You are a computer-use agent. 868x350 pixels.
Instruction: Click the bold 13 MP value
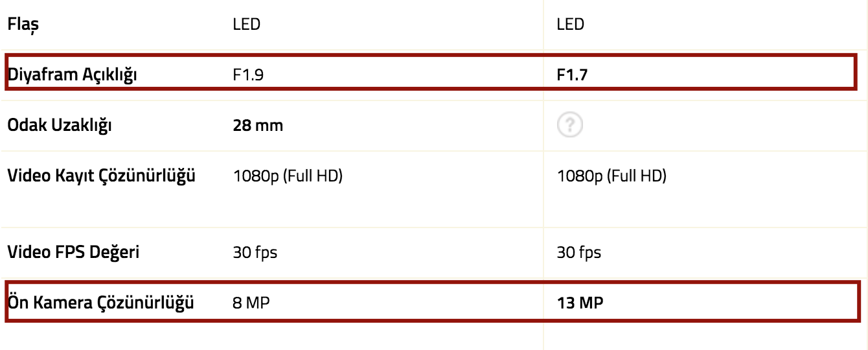click(580, 303)
